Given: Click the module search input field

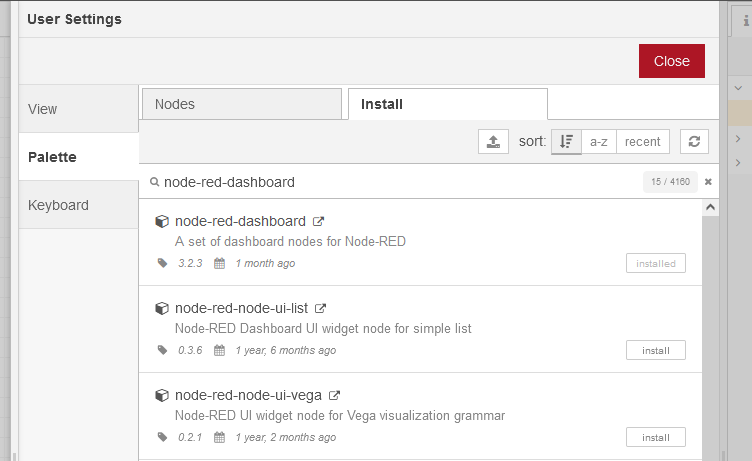Looking at the screenshot, I should click(400, 182).
